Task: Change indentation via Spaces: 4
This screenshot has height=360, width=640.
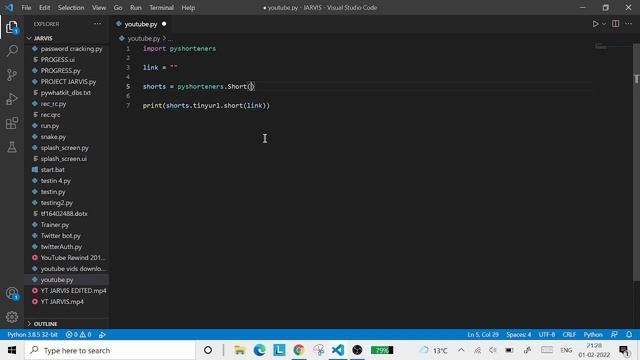Action: click(x=519, y=335)
